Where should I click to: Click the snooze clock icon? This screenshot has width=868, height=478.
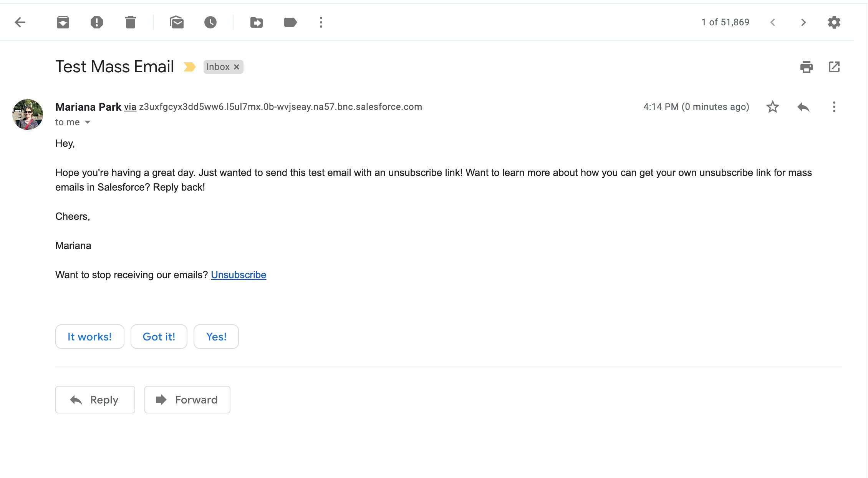click(x=210, y=22)
